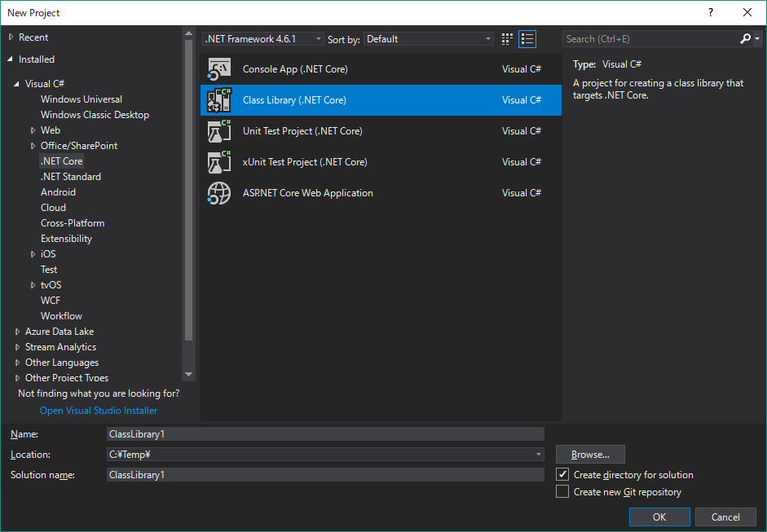Expand the iOS node
The height and width of the screenshot is (532, 767).
(33, 253)
